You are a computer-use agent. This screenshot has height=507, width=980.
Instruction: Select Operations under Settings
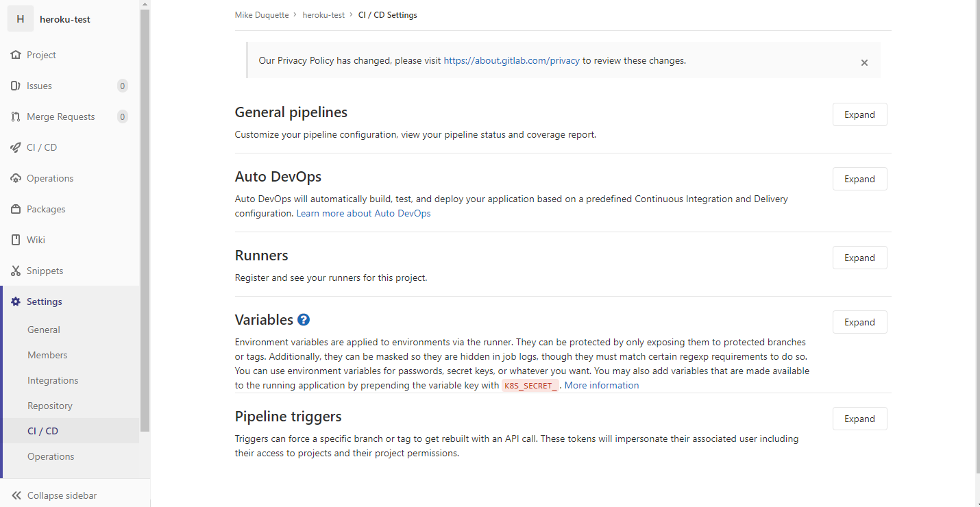(x=51, y=456)
